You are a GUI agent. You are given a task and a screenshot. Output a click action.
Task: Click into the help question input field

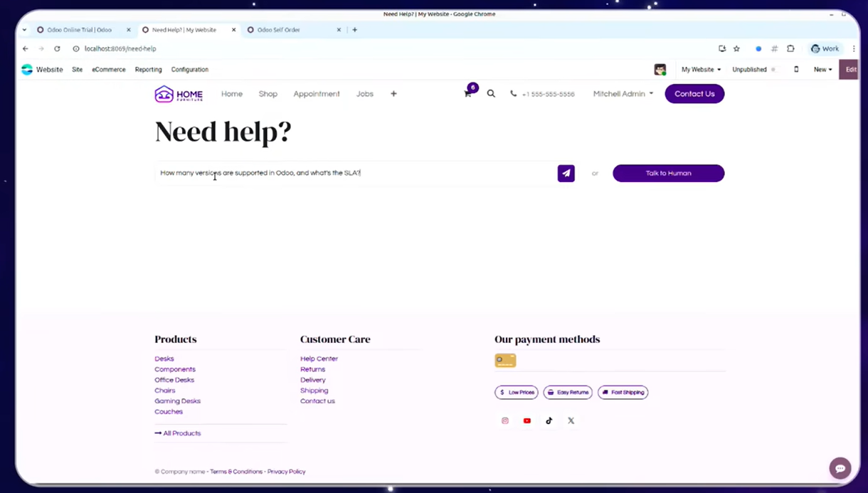356,173
